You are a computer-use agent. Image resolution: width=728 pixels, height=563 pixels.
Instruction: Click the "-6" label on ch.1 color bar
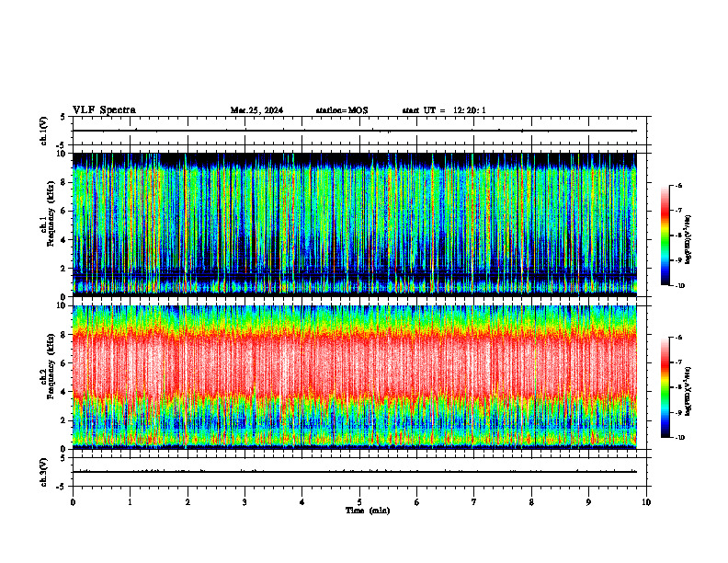pos(679,185)
